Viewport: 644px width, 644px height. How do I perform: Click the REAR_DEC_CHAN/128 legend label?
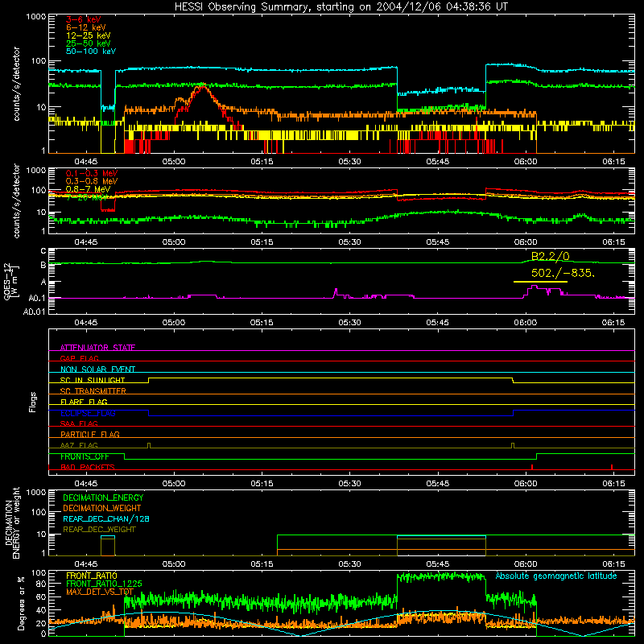click(106, 518)
